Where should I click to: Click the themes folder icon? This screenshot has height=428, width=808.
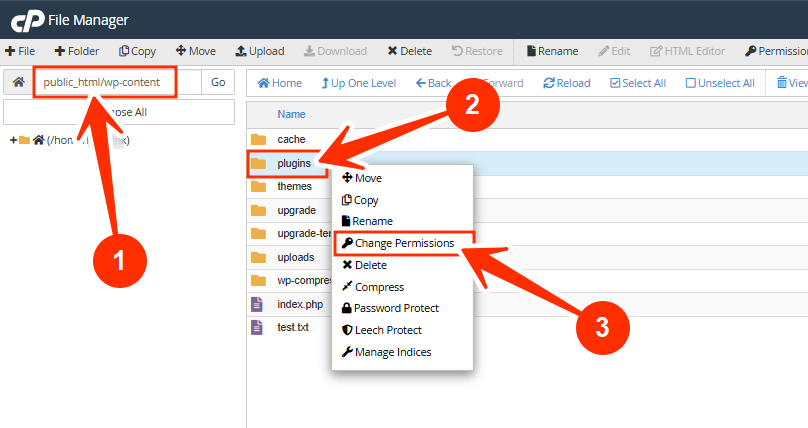pyautogui.click(x=258, y=186)
